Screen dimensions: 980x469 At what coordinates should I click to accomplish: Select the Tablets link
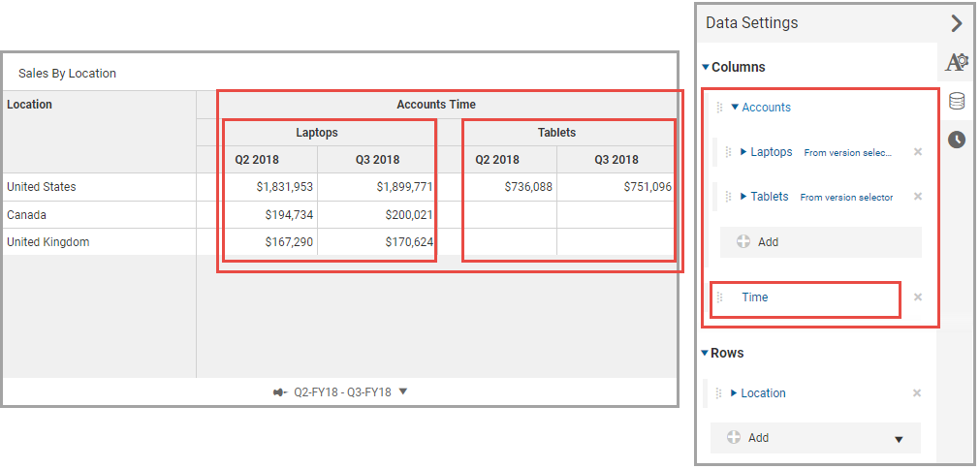[770, 196]
